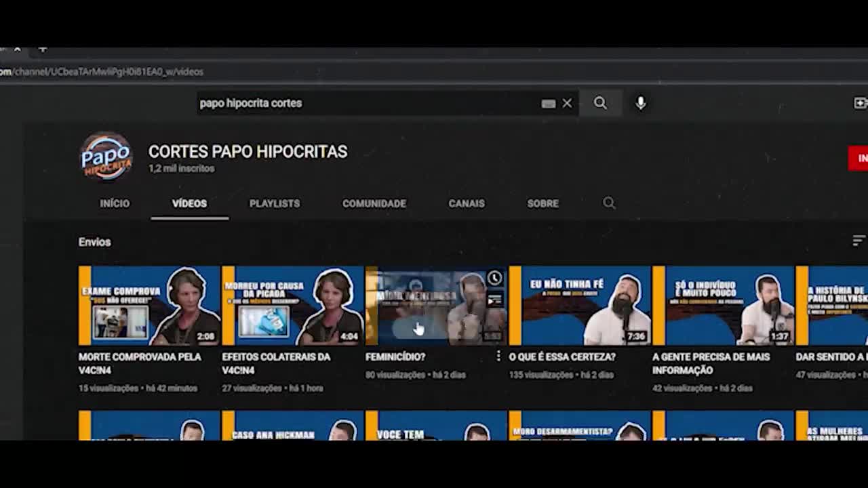Open MORO DESARMAMENTISTA? video thumbnail
868x488 pixels.
tap(580, 426)
